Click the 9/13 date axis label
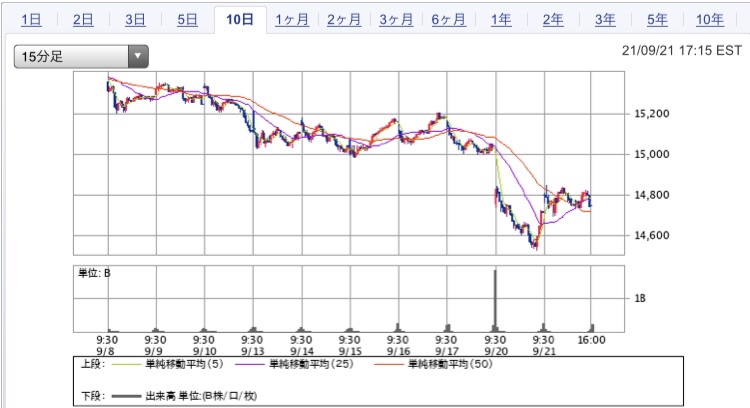Screen dimensions: 750x408 [253, 351]
